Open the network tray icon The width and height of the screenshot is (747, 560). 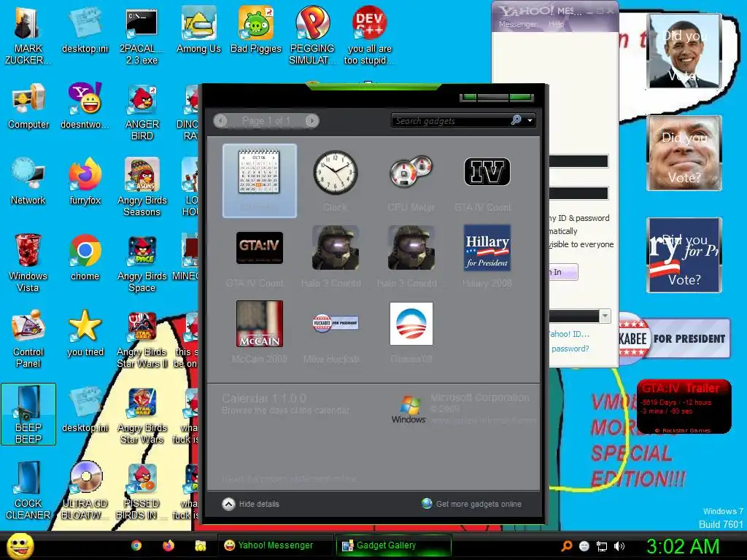pos(602,546)
